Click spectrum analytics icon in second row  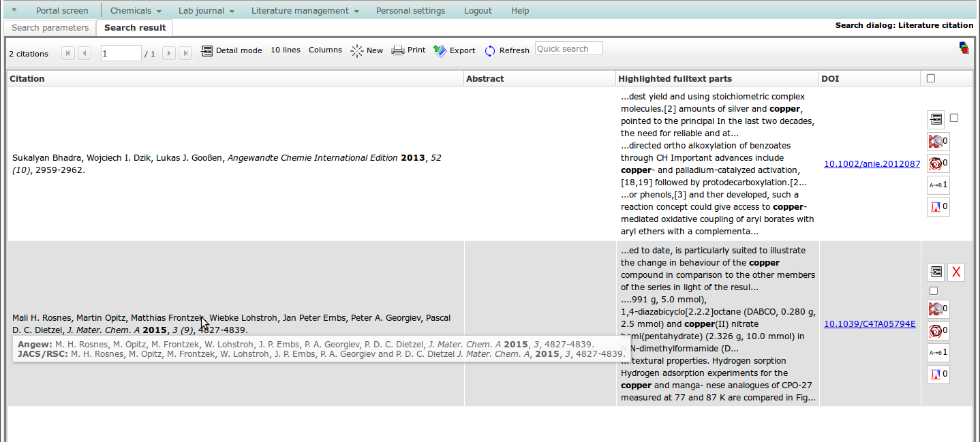[x=938, y=374]
